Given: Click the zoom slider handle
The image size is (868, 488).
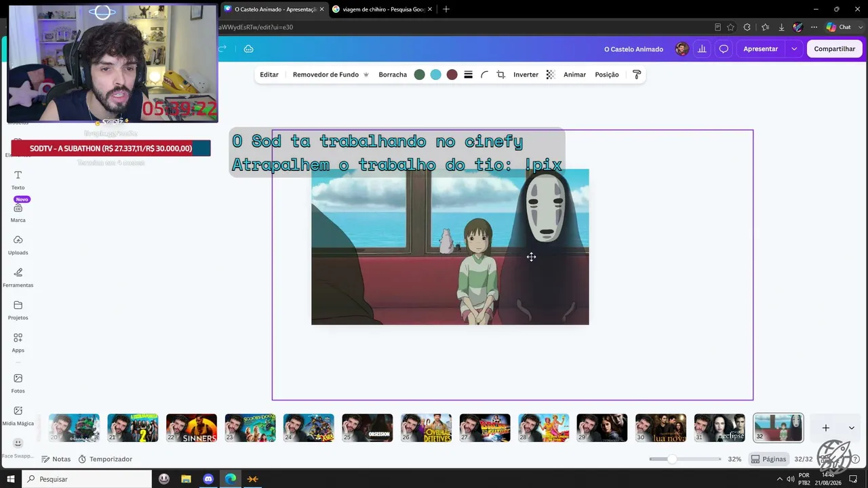Looking at the screenshot, I should pyautogui.click(x=671, y=459).
